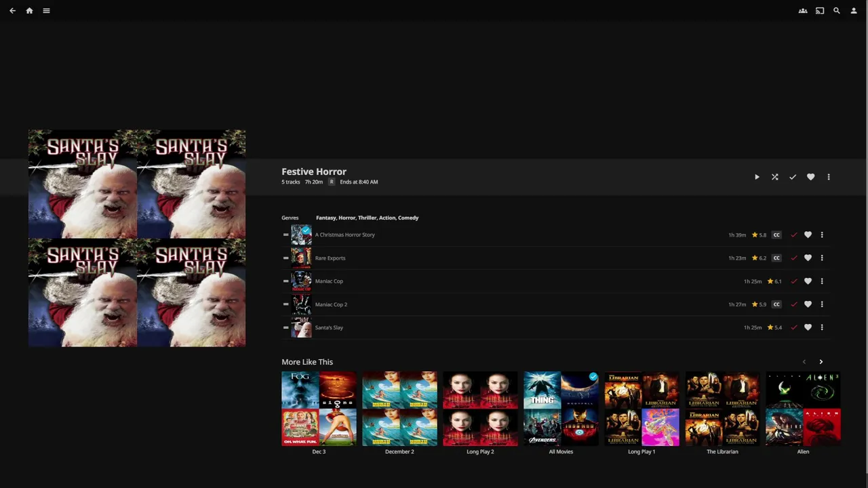Open the Dec 3 playlist card
This screenshot has height=488, width=868.
319,409
